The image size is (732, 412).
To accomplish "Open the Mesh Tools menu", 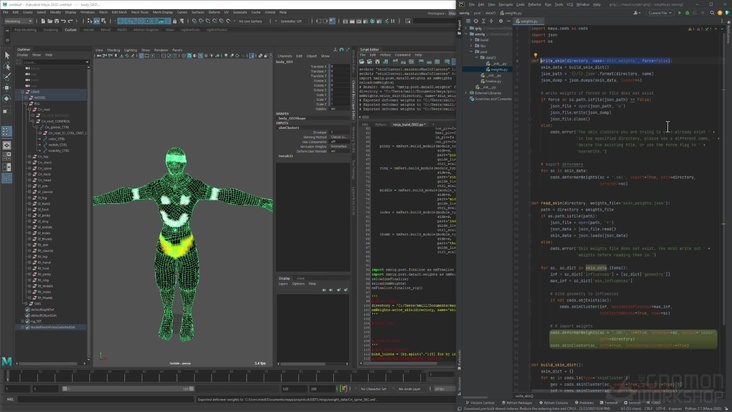I will click(x=140, y=12).
